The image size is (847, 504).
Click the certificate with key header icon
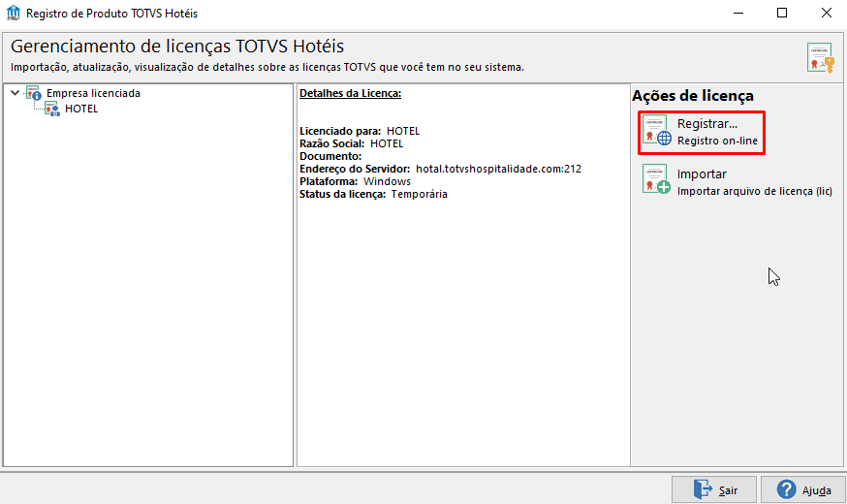tap(821, 58)
